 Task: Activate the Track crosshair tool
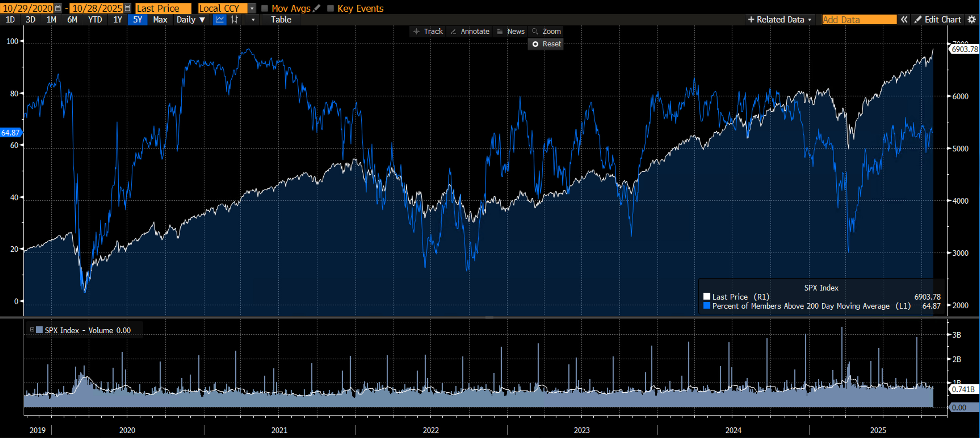428,32
